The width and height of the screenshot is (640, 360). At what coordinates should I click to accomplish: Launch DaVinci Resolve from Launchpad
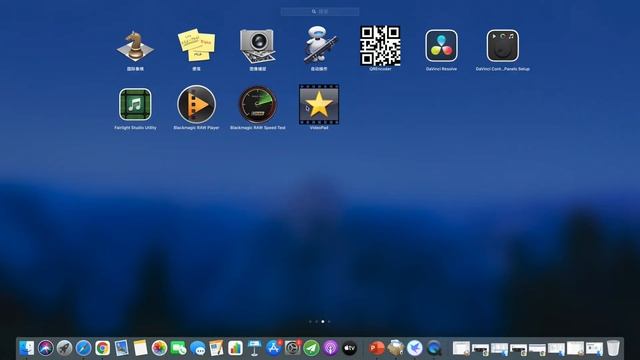(441, 46)
